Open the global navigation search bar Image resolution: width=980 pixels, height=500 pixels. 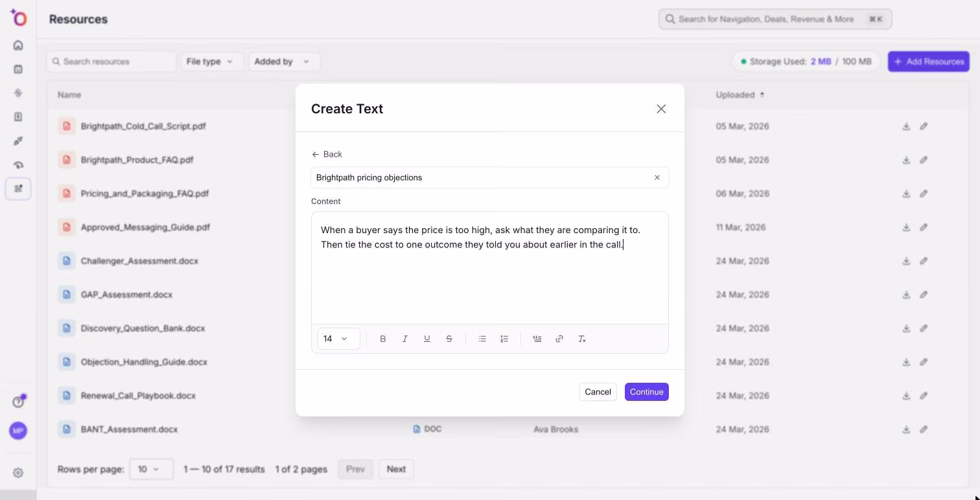[775, 19]
